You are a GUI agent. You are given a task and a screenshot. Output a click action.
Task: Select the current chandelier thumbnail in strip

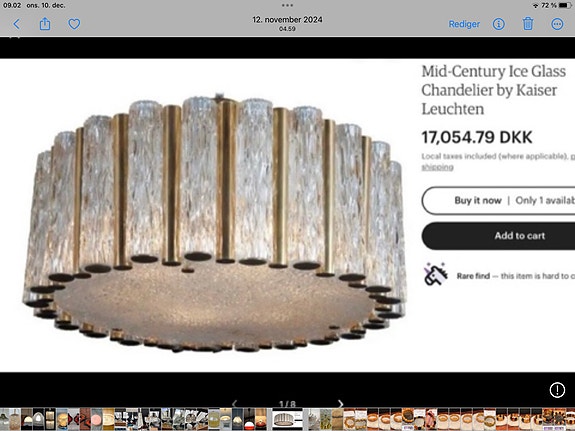tap(287, 419)
